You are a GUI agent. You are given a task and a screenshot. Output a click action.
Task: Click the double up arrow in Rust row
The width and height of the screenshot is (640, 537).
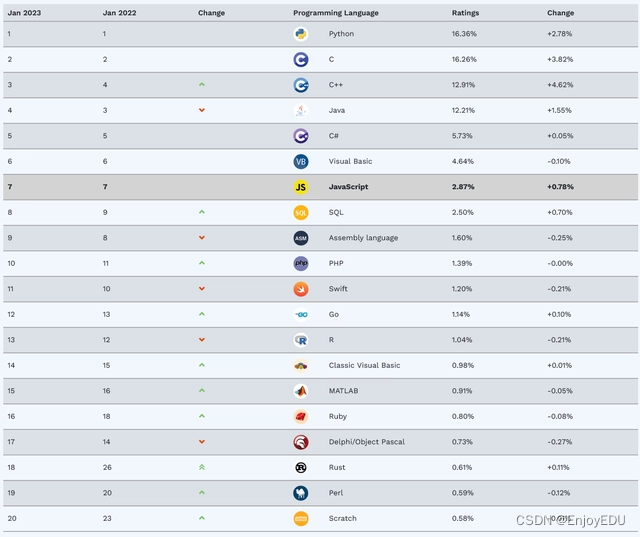[202, 467]
